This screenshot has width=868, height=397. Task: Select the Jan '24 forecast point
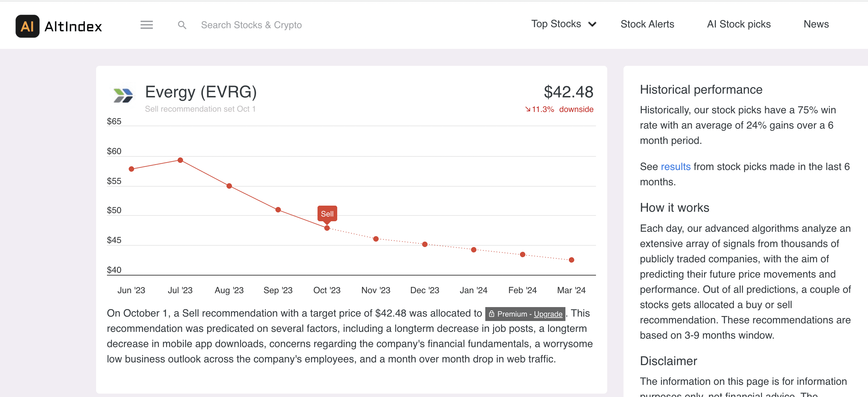click(x=474, y=250)
